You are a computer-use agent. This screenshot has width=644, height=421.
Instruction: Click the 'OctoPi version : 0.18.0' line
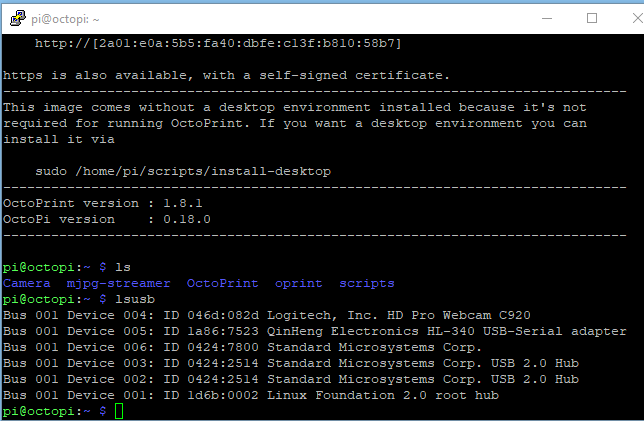pyautogui.click(x=107, y=220)
